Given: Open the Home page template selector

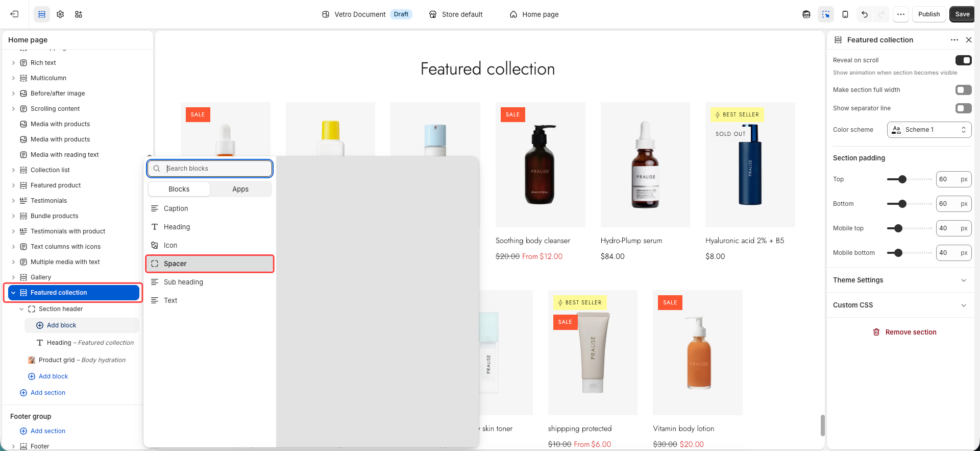Looking at the screenshot, I should point(534,14).
